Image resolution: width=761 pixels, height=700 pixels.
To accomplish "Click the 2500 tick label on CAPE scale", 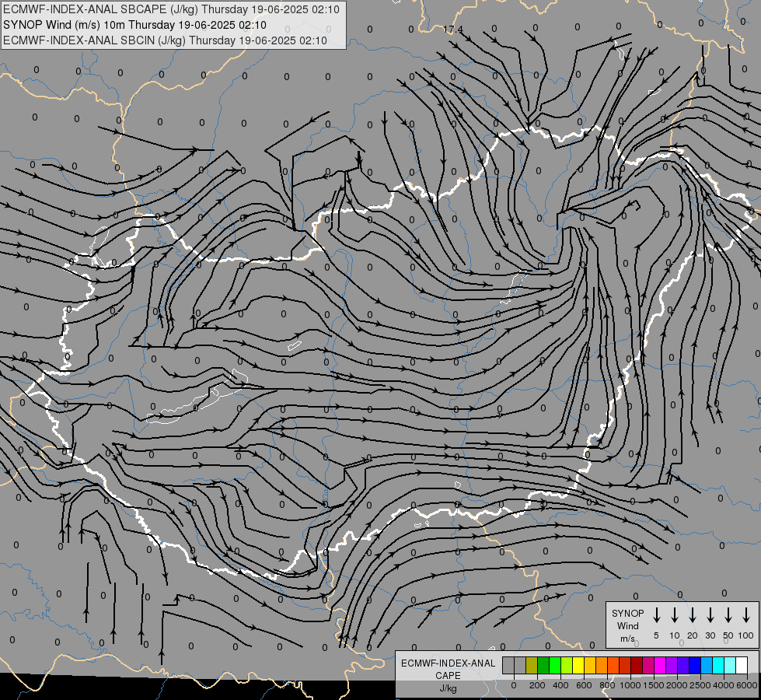I will pyautogui.click(x=700, y=685).
